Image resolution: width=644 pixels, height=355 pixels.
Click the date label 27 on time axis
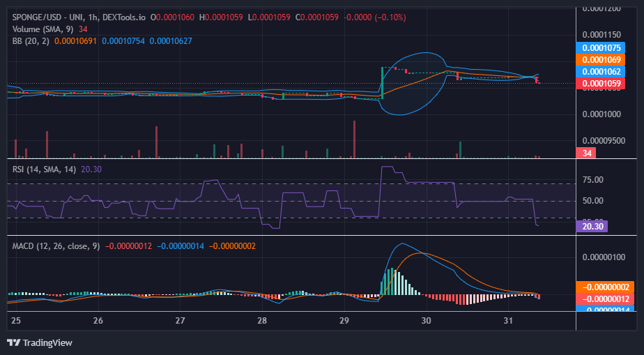pos(180,321)
